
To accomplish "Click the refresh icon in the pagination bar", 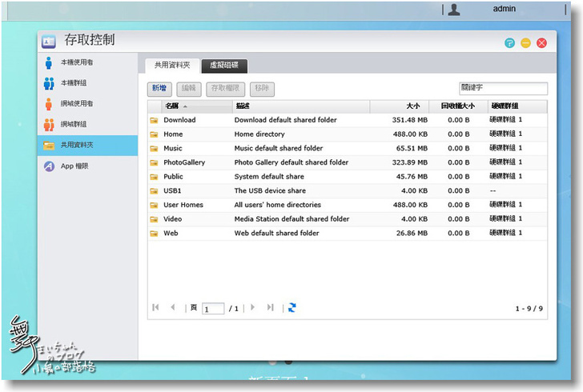I will (292, 307).
